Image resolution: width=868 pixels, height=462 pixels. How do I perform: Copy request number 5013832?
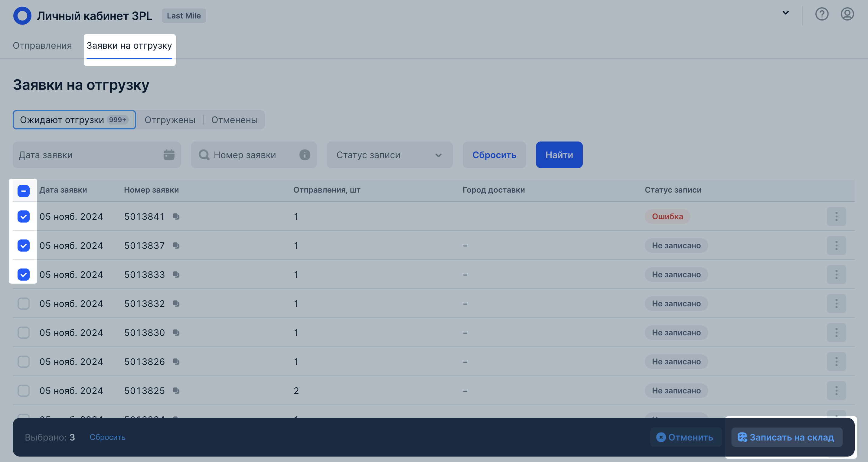pos(176,303)
